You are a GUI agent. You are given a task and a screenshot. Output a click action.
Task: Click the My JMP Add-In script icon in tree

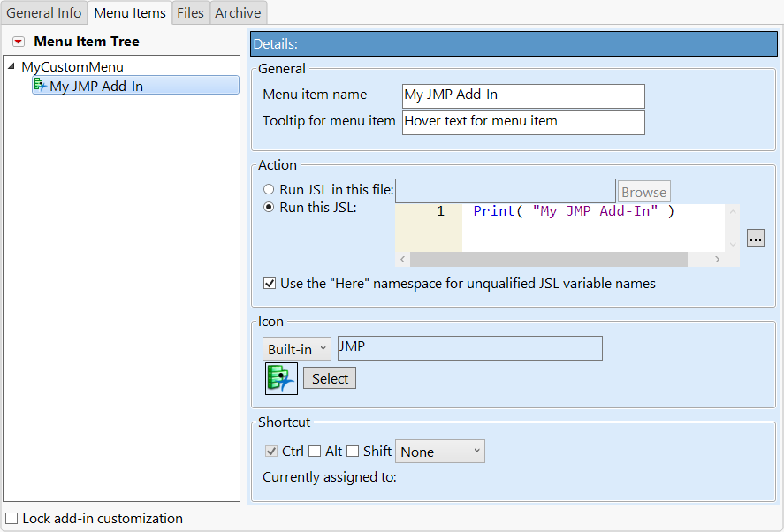pyautogui.click(x=42, y=84)
